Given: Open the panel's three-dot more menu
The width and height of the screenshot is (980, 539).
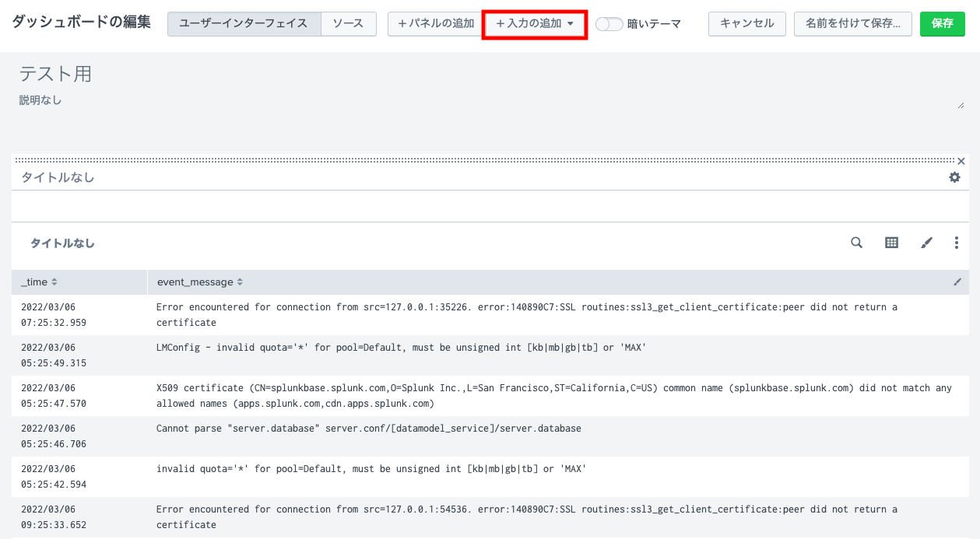Looking at the screenshot, I should (x=957, y=243).
